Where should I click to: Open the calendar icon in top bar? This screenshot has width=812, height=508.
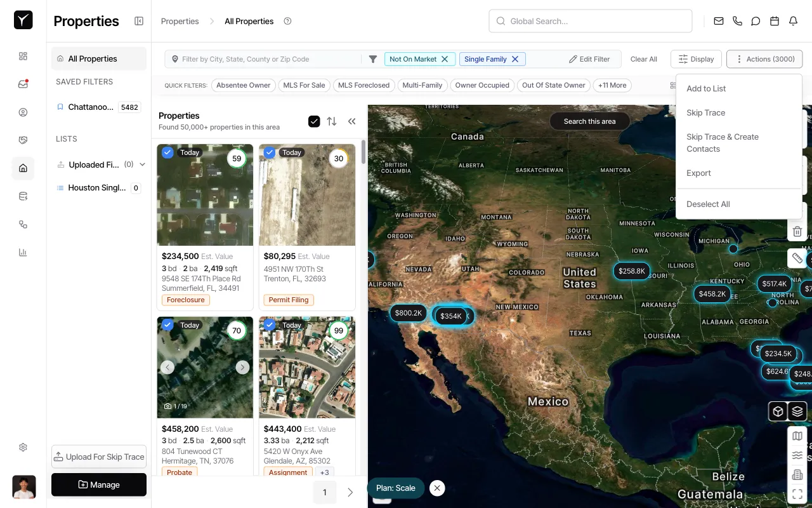point(774,21)
